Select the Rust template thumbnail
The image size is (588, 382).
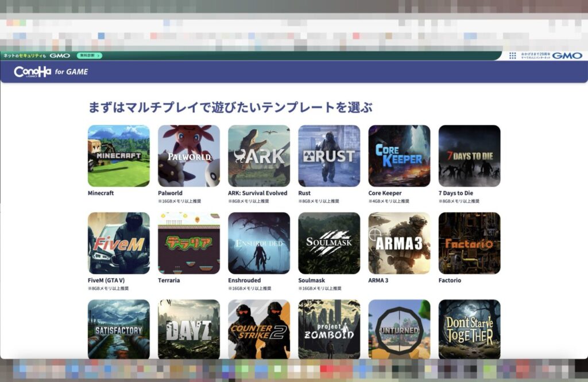click(329, 156)
